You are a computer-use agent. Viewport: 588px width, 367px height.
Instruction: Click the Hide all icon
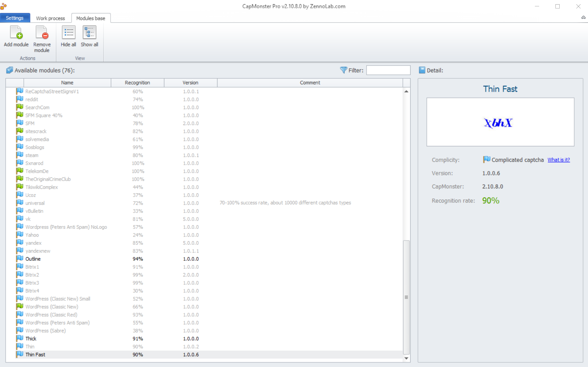(68, 33)
